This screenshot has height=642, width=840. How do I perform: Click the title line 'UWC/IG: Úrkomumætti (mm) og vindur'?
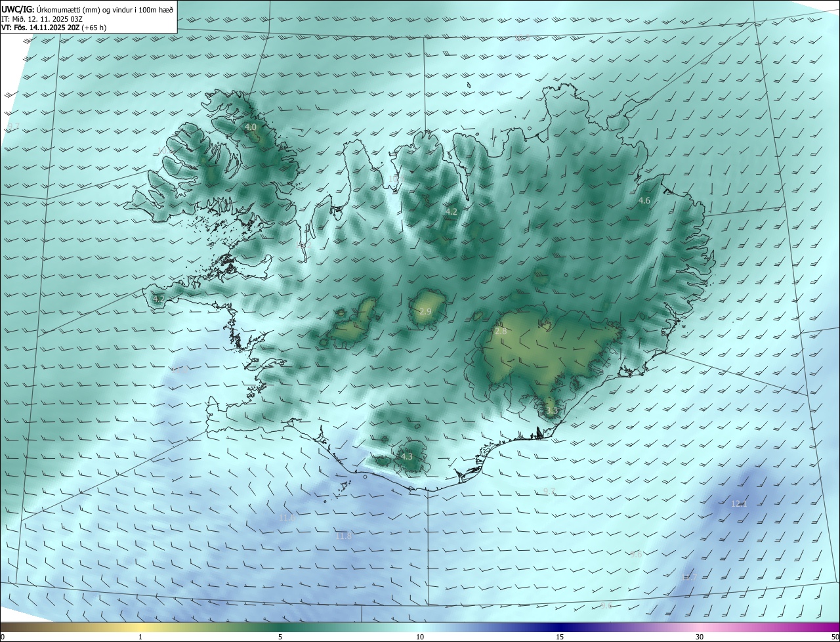[88, 10]
